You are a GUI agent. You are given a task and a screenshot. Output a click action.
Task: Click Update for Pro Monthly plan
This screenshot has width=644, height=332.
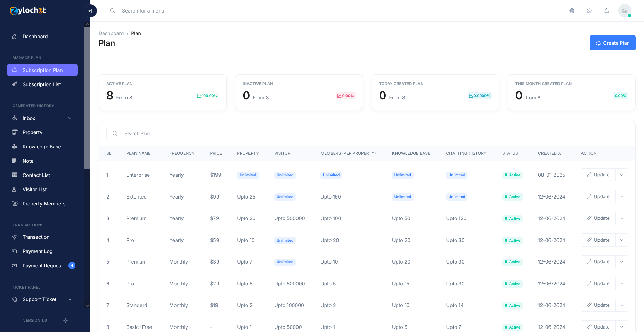click(598, 284)
